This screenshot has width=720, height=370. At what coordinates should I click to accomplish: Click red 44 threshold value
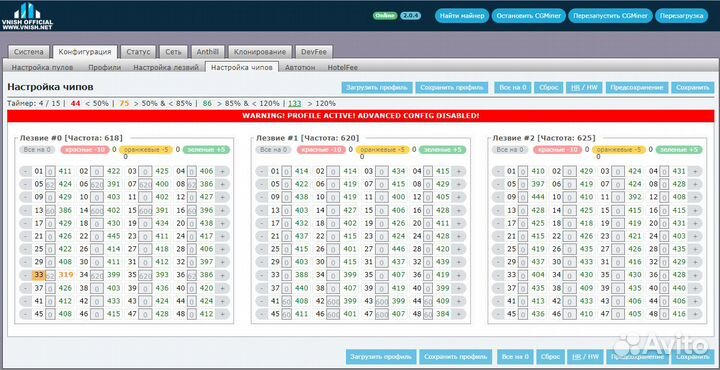tap(76, 104)
